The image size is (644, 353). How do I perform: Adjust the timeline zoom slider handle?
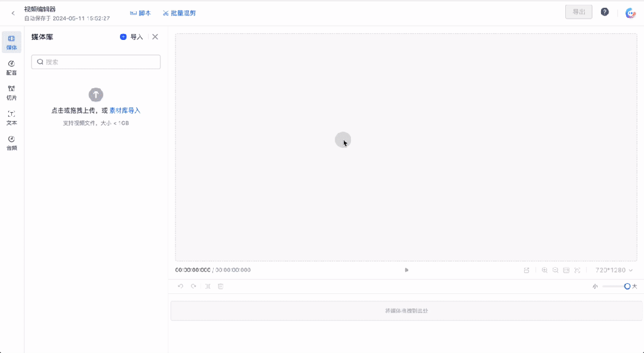627,286
